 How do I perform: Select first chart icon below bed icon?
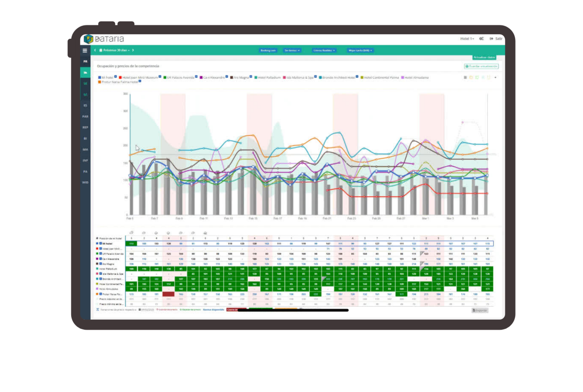click(85, 83)
